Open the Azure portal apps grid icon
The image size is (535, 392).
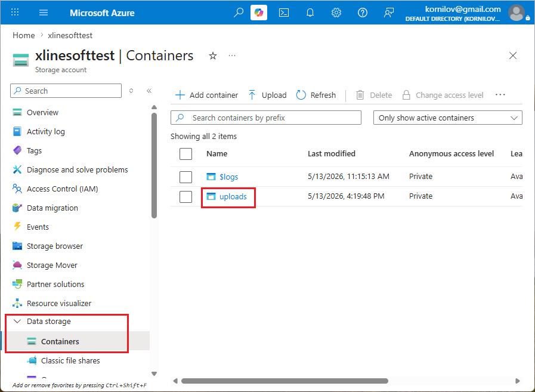pyautogui.click(x=15, y=13)
